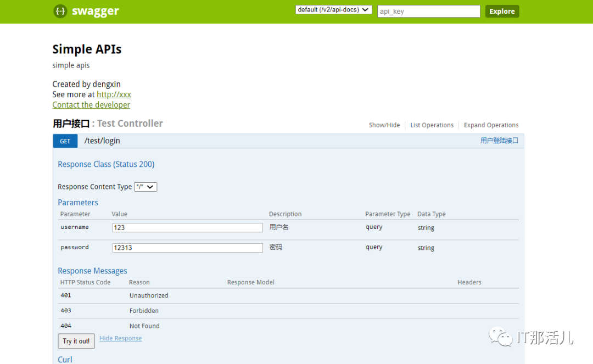
Task: Click the Try it out! button
Action: click(76, 341)
